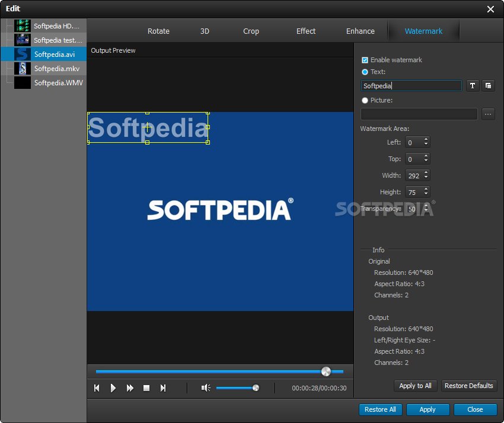Disable the Enable watermark checkbox
Viewport: 504px width, 423px height.
(365, 60)
